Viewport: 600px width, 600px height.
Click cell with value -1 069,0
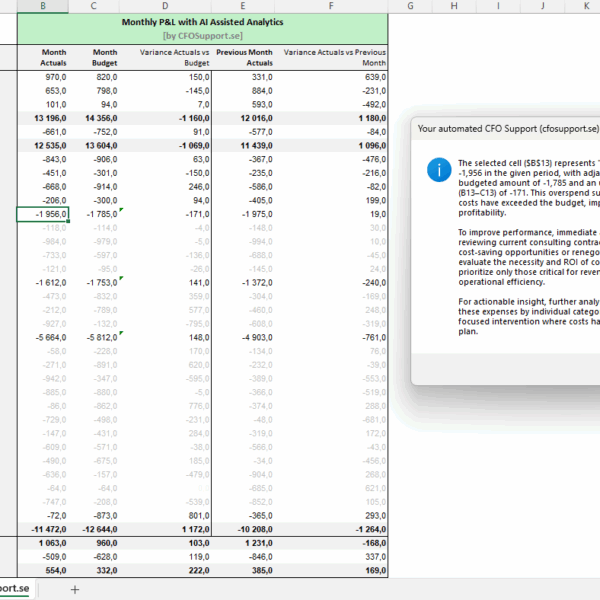point(165,146)
